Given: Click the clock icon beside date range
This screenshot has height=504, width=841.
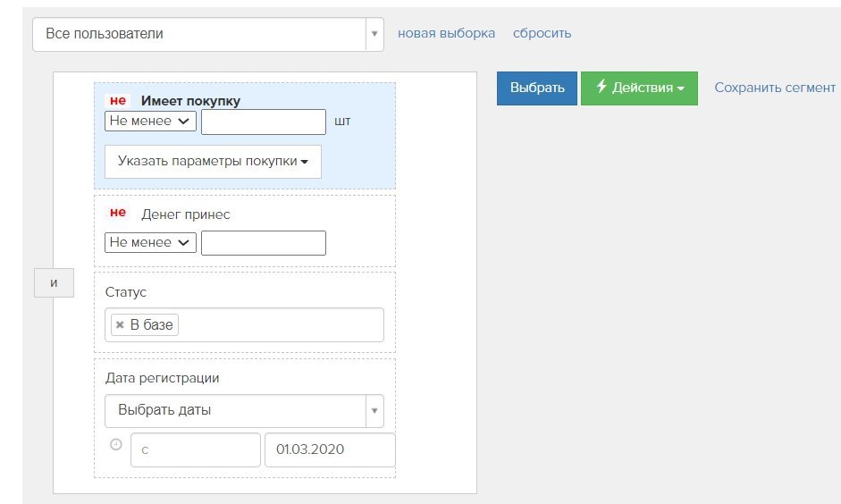Looking at the screenshot, I should (x=116, y=444).
